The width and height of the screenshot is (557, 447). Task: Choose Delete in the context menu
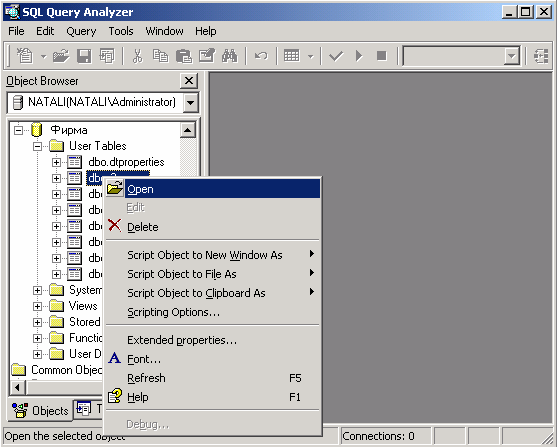coord(213,227)
